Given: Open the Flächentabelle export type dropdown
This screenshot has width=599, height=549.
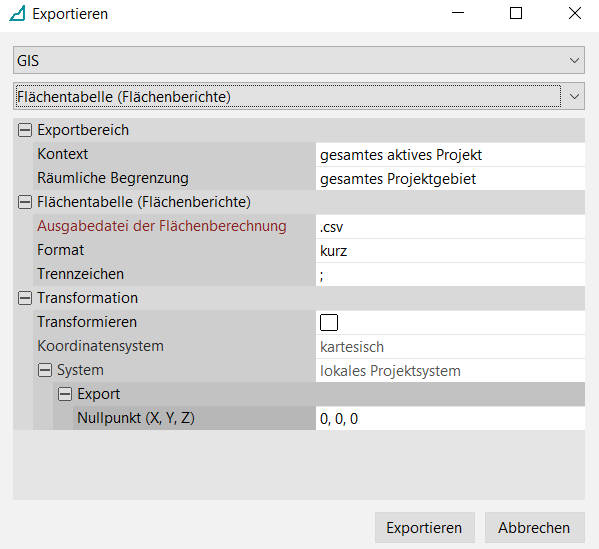Looking at the screenshot, I should pyautogui.click(x=299, y=96).
